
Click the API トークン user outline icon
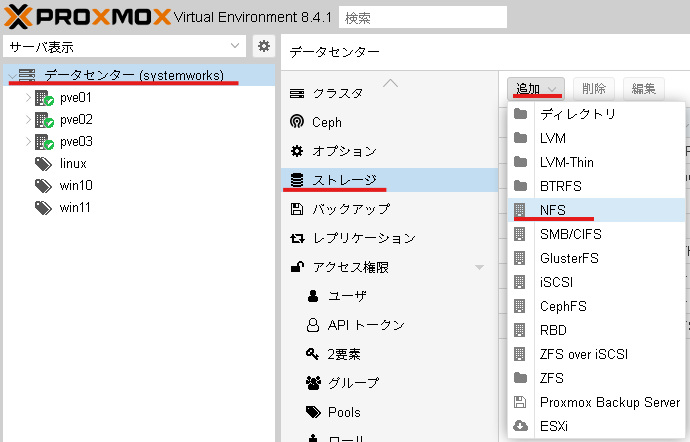313,325
